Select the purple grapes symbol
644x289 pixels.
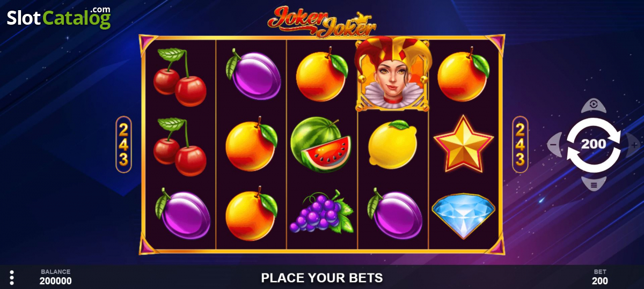321,212
